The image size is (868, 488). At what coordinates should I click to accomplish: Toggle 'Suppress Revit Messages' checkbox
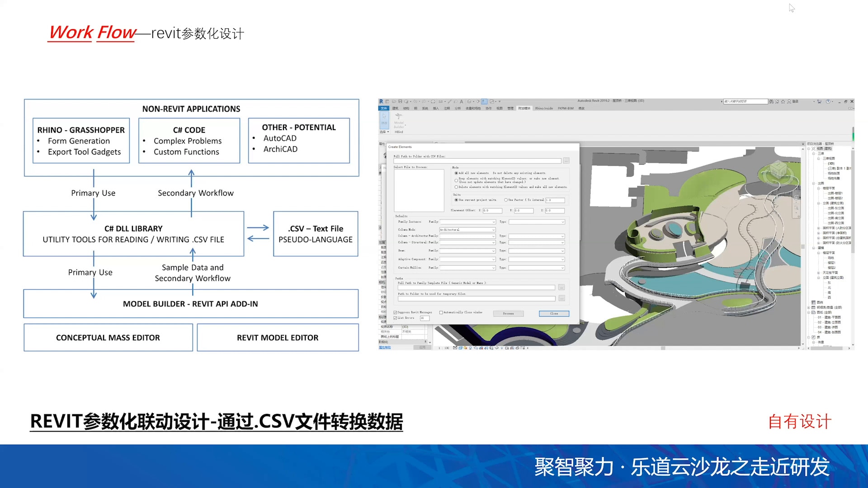(x=395, y=312)
